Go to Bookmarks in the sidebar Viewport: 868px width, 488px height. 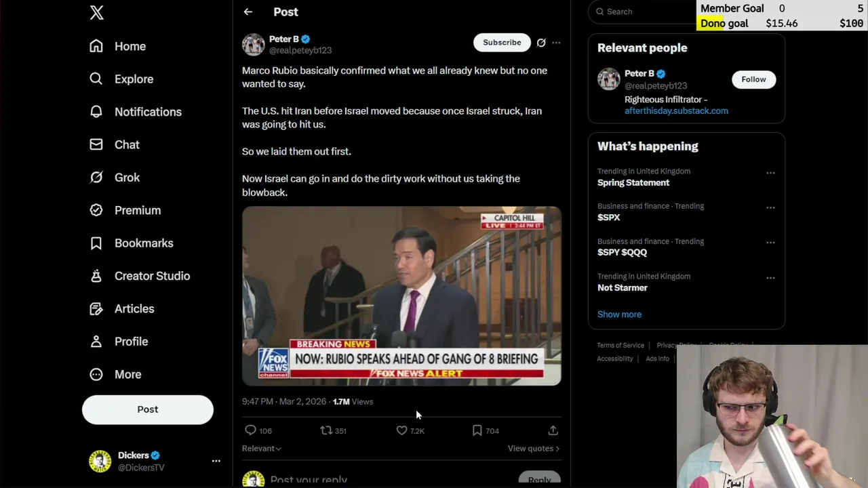pos(143,243)
